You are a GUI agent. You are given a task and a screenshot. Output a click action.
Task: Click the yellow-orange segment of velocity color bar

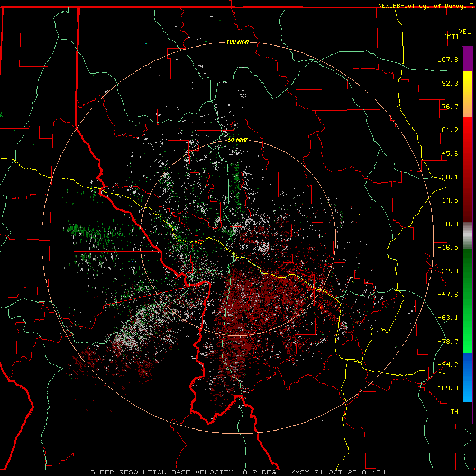pyautogui.click(x=467, y=94)
